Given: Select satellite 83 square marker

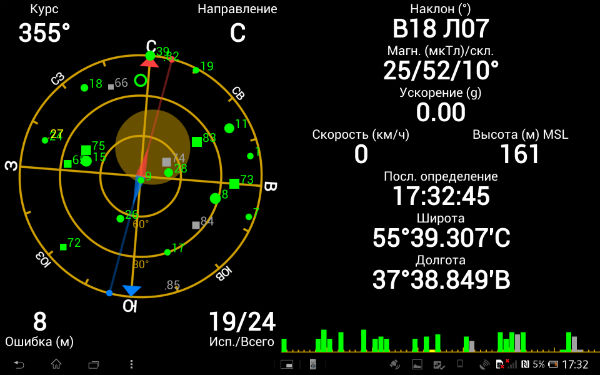Looking at the screenshot, I should tap(197, 142).
